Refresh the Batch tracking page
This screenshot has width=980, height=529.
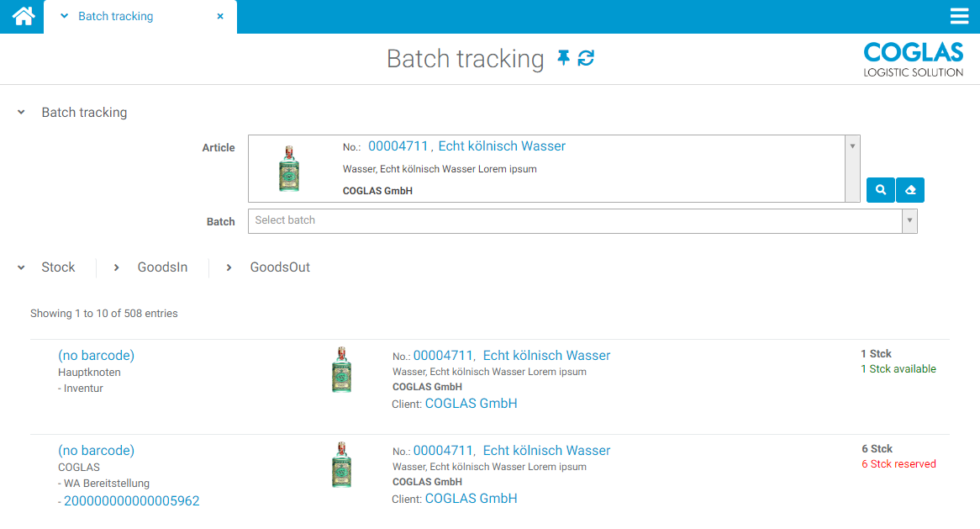tap(584, 58)
